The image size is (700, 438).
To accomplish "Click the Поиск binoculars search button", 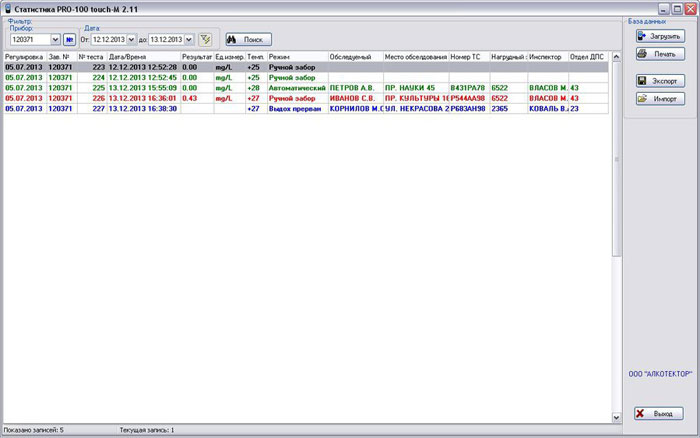I will (247, 39).
